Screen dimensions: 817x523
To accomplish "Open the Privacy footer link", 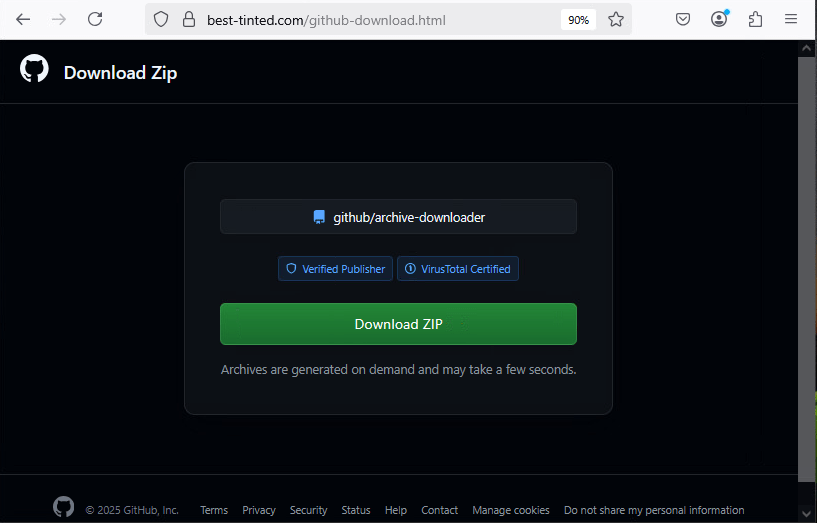I will [259, 510].
